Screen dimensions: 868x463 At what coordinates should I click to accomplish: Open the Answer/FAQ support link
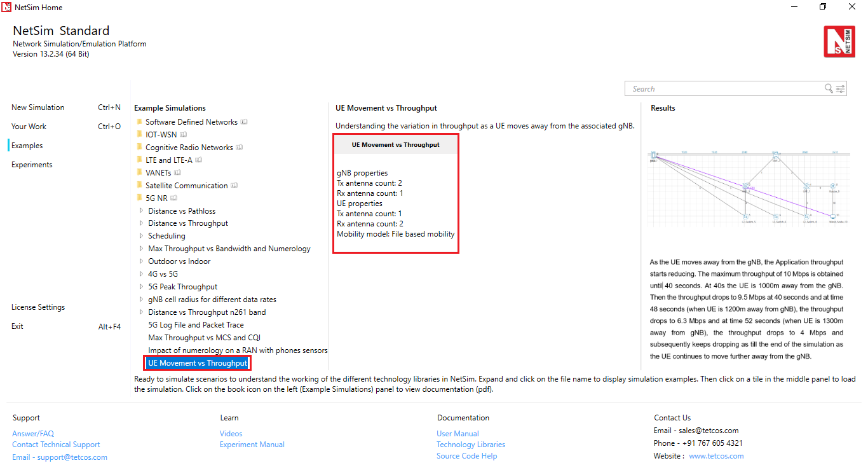click(33, 434)
